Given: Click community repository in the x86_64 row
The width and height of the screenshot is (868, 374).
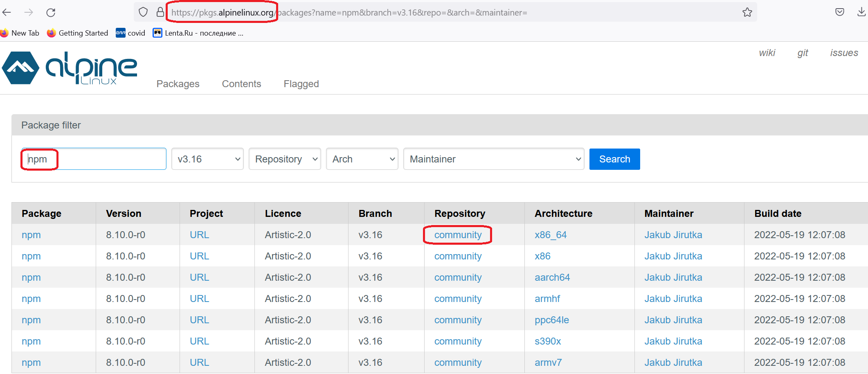Looking at the screenshot, I should 458,235.
